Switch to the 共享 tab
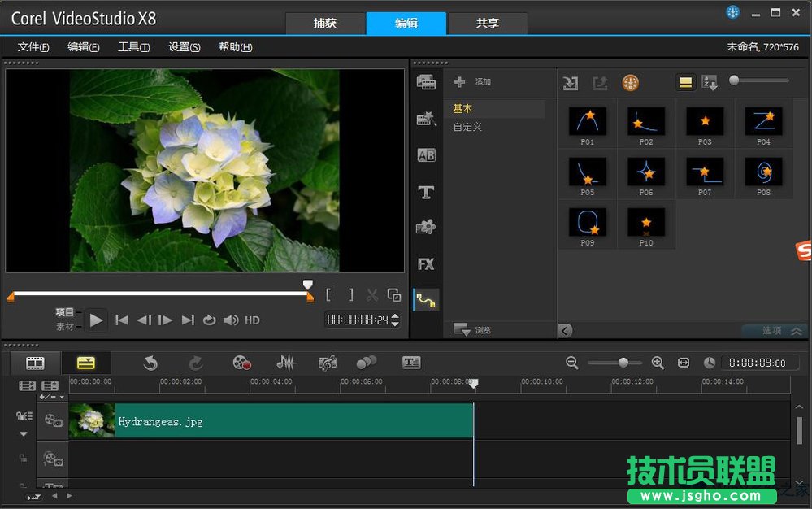 (x=488, y=24)
